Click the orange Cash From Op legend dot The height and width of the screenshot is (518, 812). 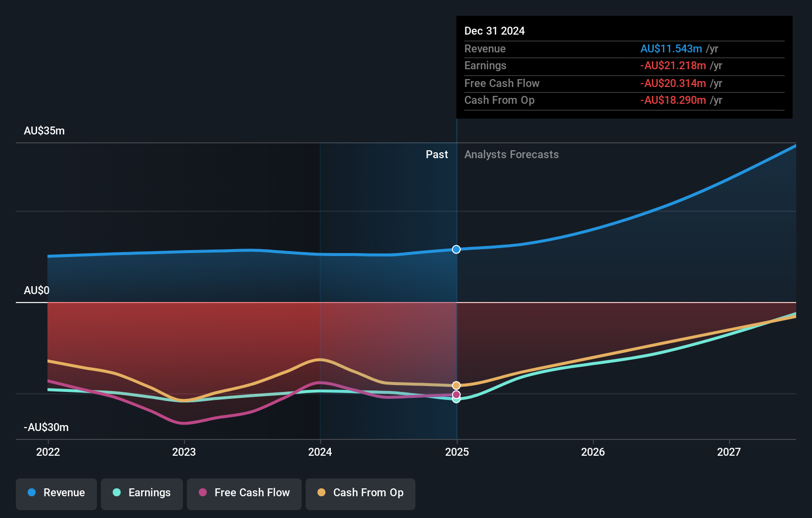tap(321, 493)
